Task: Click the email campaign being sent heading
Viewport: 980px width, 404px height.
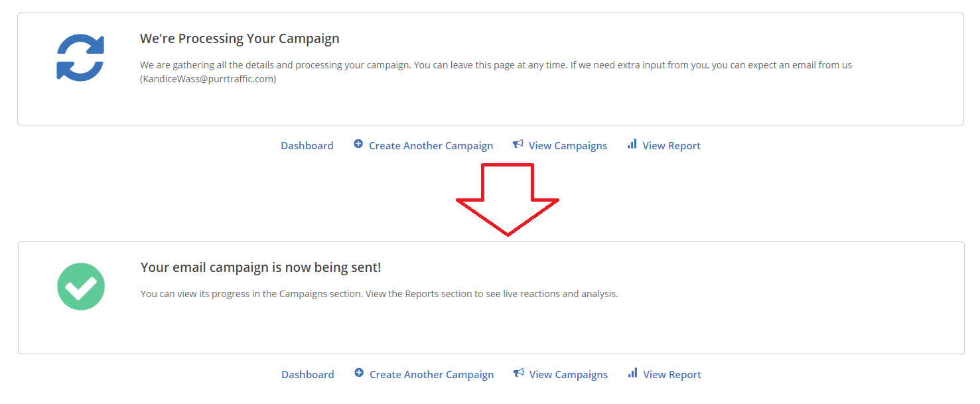Action: click(x=261, y=267)
